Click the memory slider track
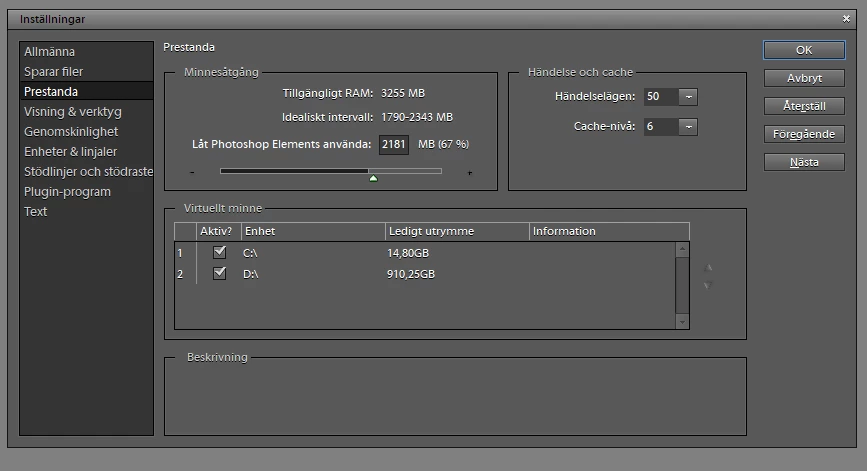The height and width of the screenshot is (471, 867). click(x=331, y=171)
